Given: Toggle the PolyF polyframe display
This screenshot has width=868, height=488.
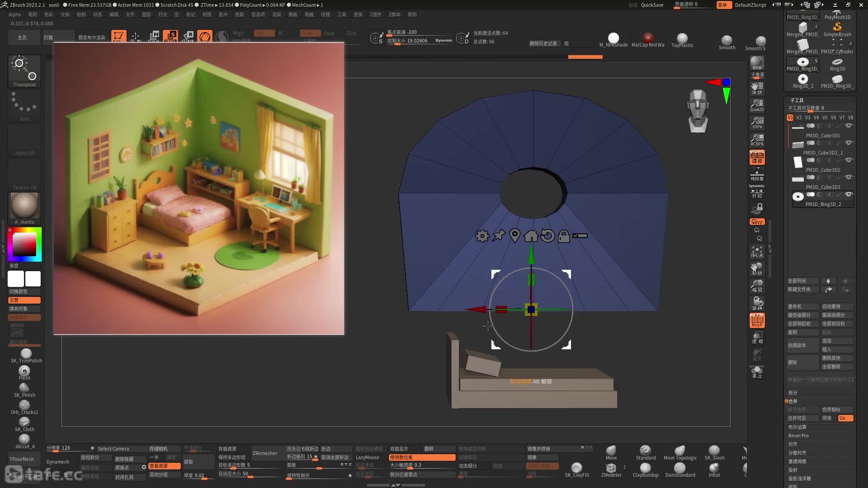Looking at the screenshot, I should tap(757, 320).
